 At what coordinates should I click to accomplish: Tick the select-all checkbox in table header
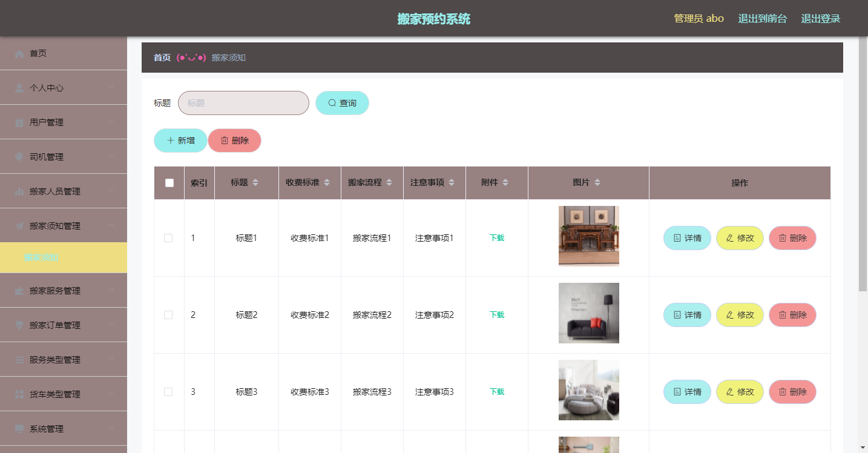coord(169,183)
